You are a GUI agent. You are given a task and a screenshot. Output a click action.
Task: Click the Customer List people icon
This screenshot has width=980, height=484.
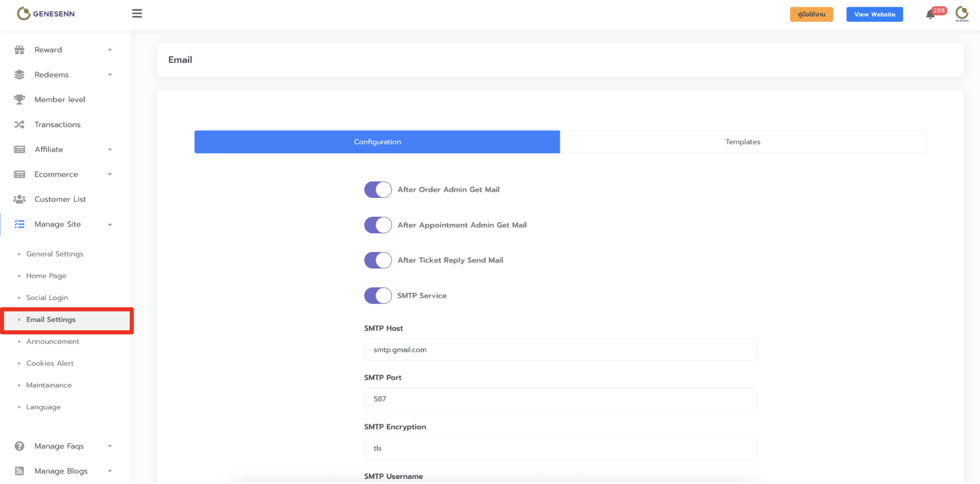[x=20, y=199]
